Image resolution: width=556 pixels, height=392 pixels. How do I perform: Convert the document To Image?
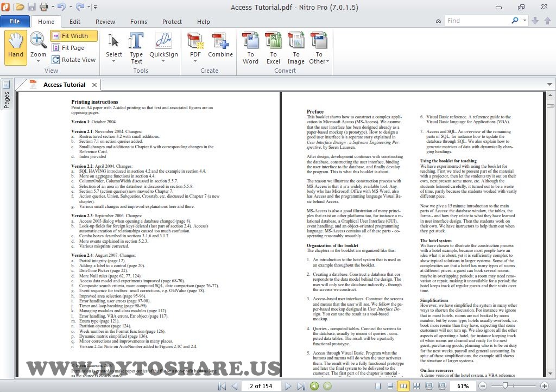click(x=296, y=48)
